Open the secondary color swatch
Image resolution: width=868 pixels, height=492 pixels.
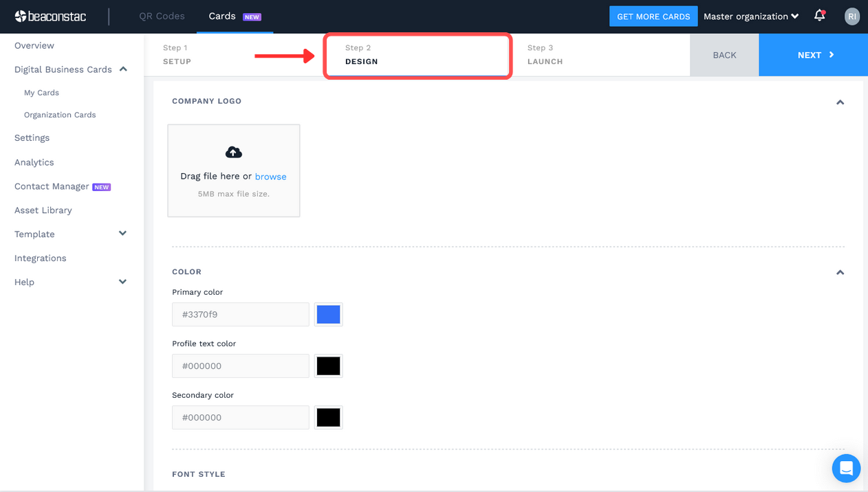(328, 418)
